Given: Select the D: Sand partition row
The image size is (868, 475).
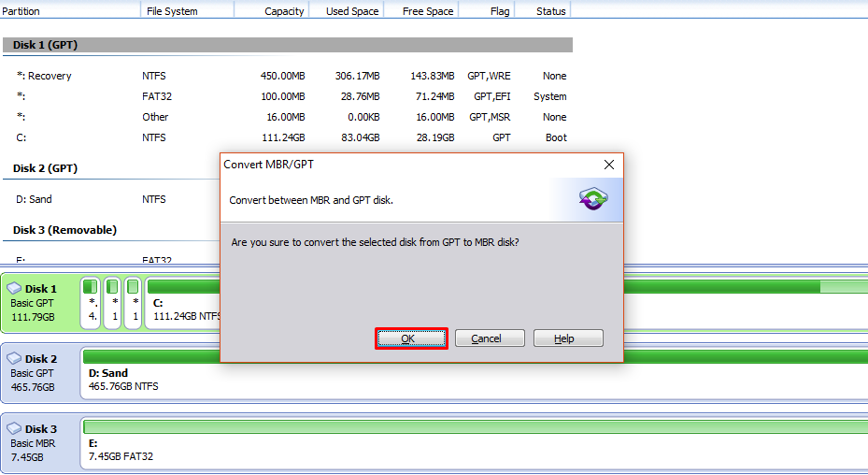Looking at the screenshot, I should point(110,199).
